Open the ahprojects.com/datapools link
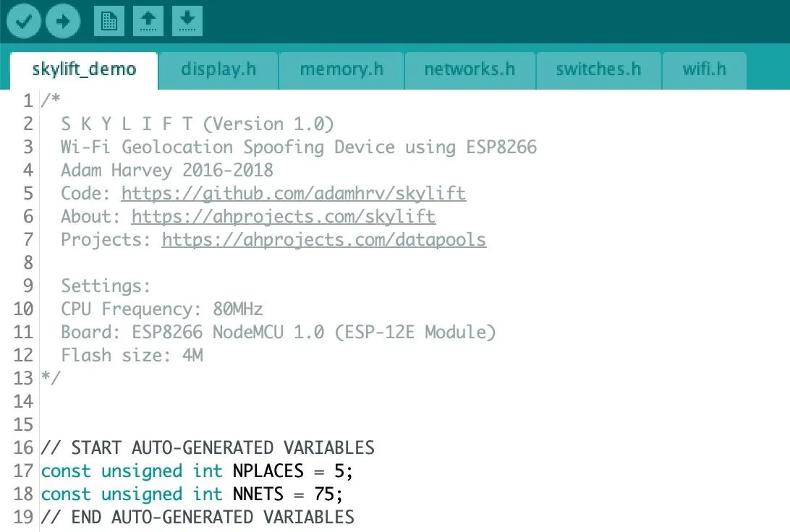The width and height of the screenshot is (790, 532). [x=324, y=240]
